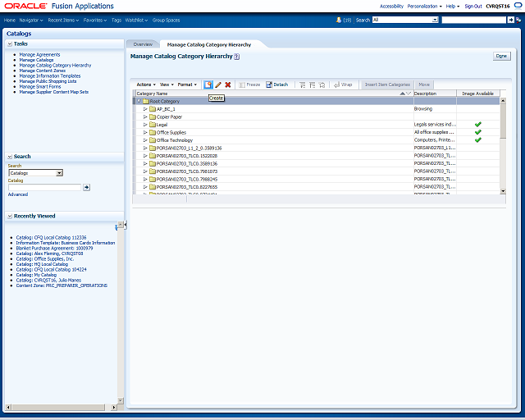Collapse the Search panel
The width and height of the screenshot is (525, 420).
[10, 157]
